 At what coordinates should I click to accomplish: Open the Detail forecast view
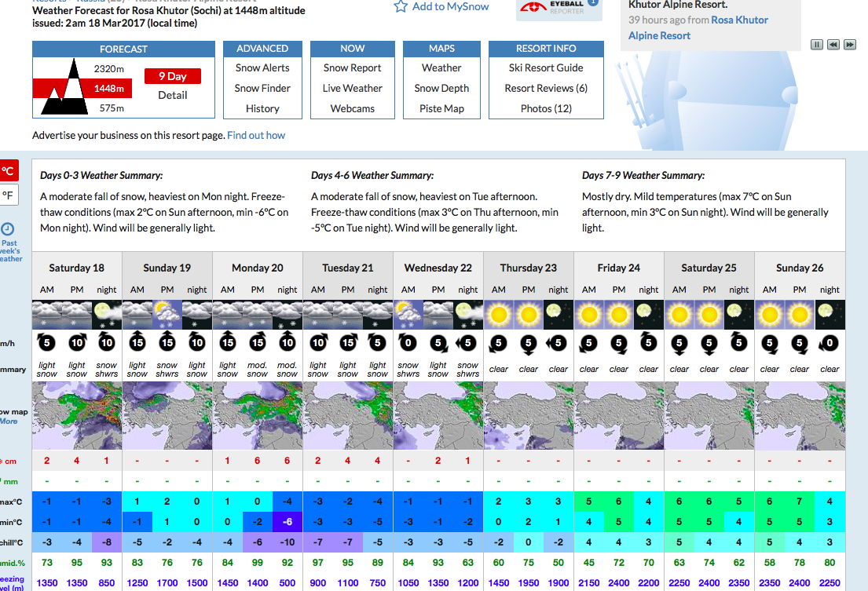point(173,95)
